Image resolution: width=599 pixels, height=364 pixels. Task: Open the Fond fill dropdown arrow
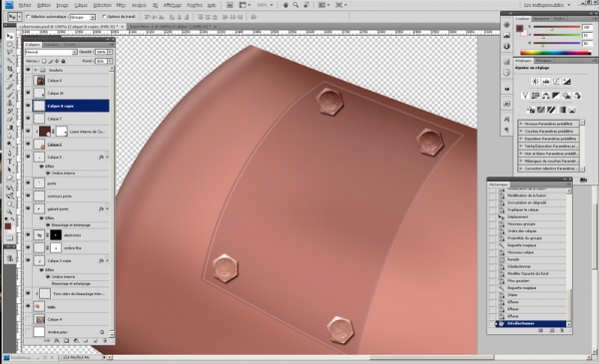tap(110, 61)
